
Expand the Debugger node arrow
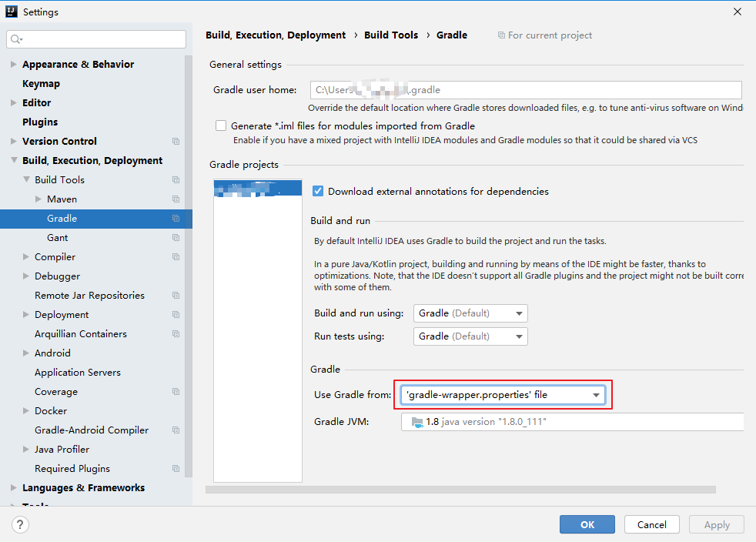pos(26,276)
